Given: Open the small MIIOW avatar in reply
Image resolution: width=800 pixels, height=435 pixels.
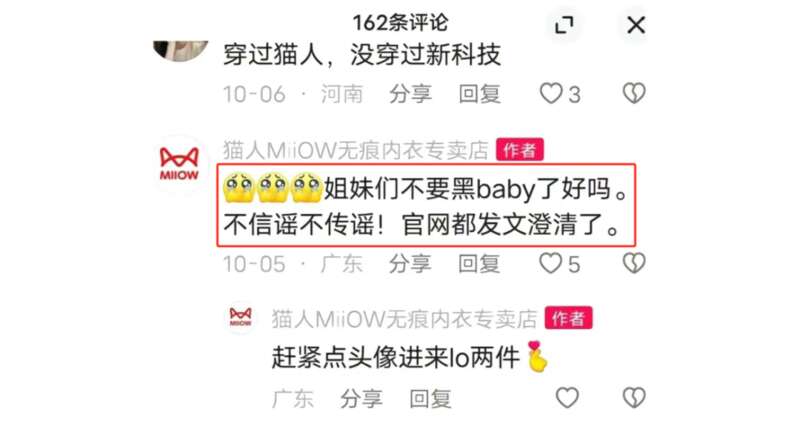Looking at the screenshot, I should point(240,317).
